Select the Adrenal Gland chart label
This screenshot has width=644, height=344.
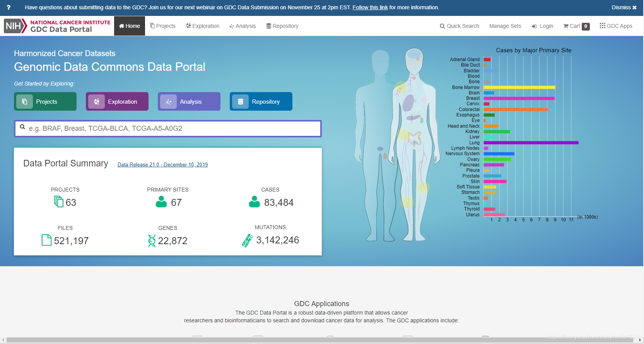click(x=465, y=60)
